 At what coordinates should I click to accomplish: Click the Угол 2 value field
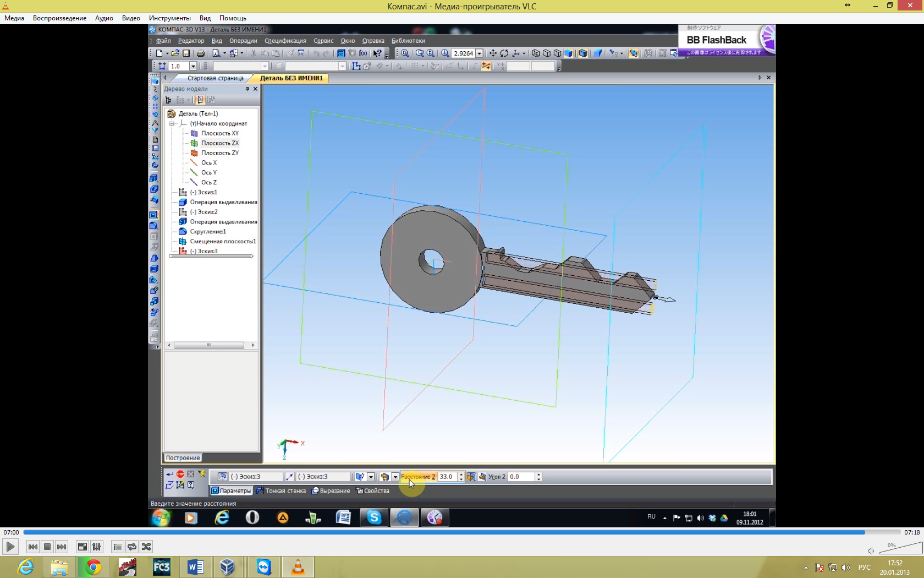[x=521, y=477]
